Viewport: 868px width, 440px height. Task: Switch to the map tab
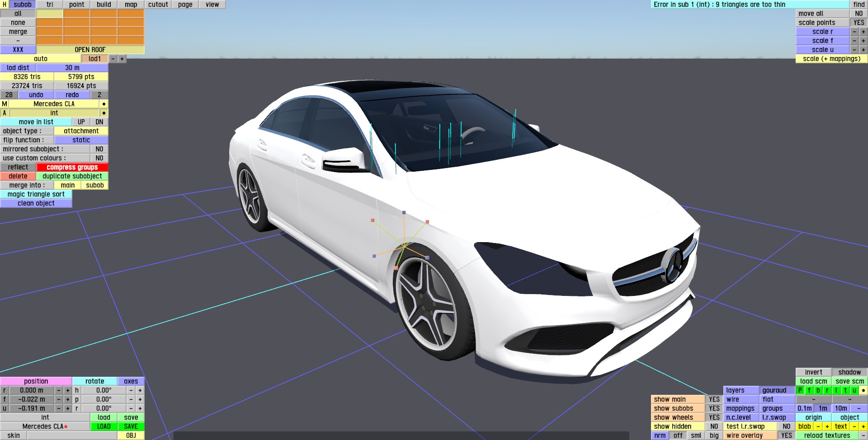(131, 5)
